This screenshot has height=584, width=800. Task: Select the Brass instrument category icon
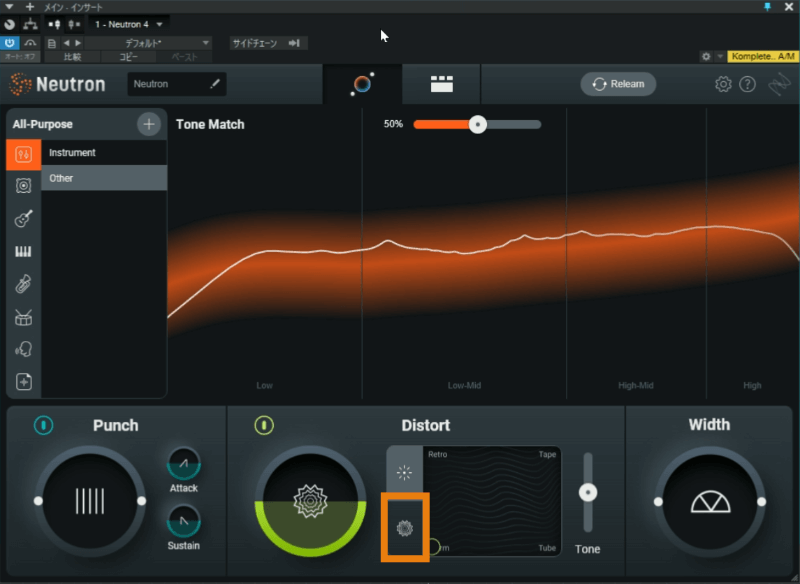tap(23, 284)
